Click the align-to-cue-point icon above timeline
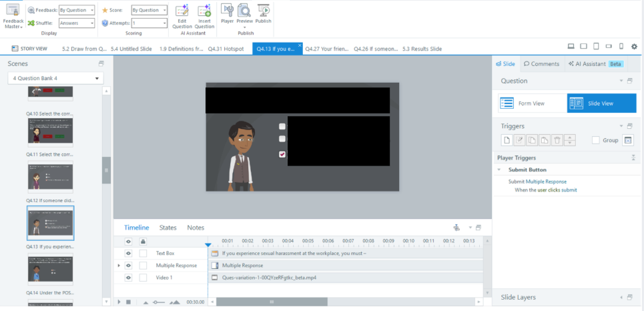This screenshot has width=644, height=311. [456, 228]
